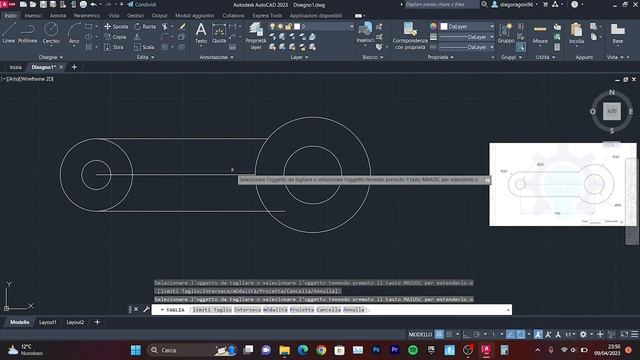Click the white layer color swatch
The width and height of the screenshot is (640, 360).
coord(297,27)
